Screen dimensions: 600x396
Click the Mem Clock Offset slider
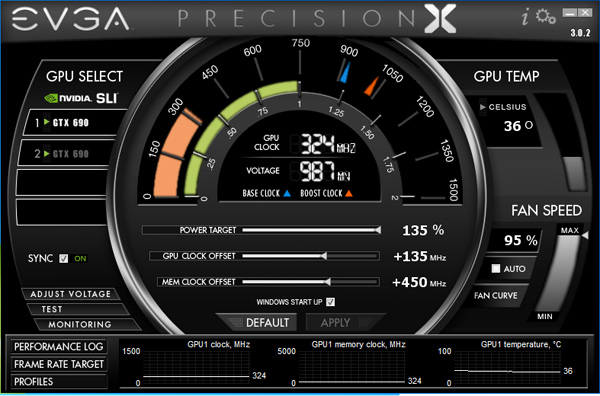click(x=311, y=282)
